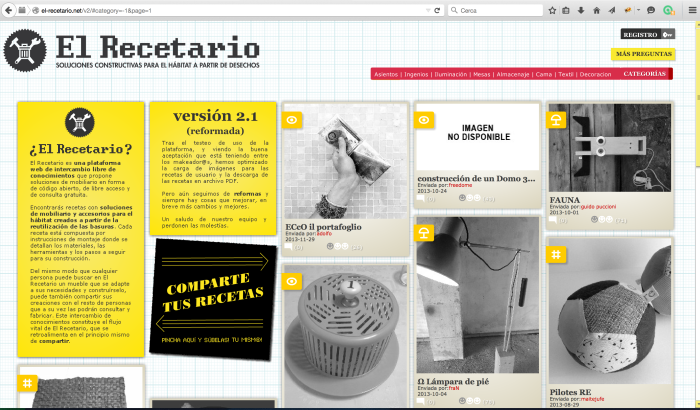
Task: Open author freedome profile link
Action: pyautogui.click(x=460, y=185)
